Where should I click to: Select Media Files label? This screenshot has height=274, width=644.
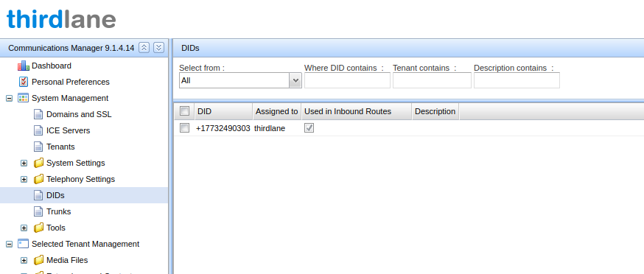tap(67, 260)
